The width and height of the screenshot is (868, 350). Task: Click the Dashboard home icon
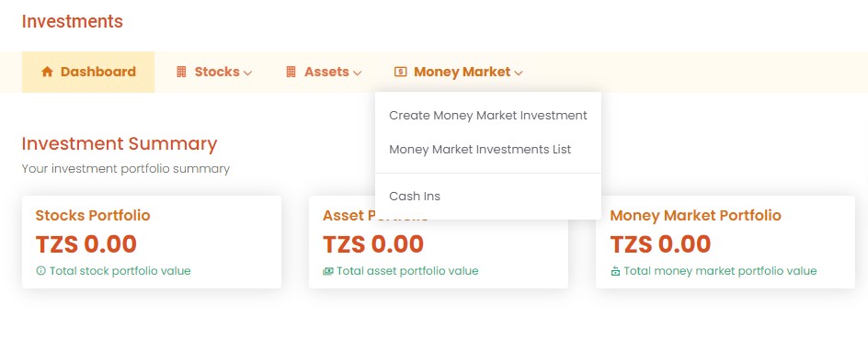click(47, 72)
